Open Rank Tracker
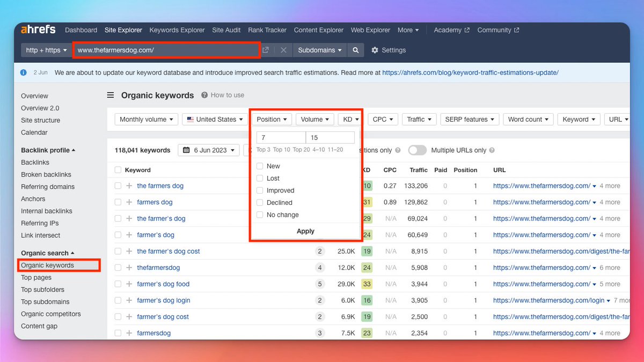 267,30
